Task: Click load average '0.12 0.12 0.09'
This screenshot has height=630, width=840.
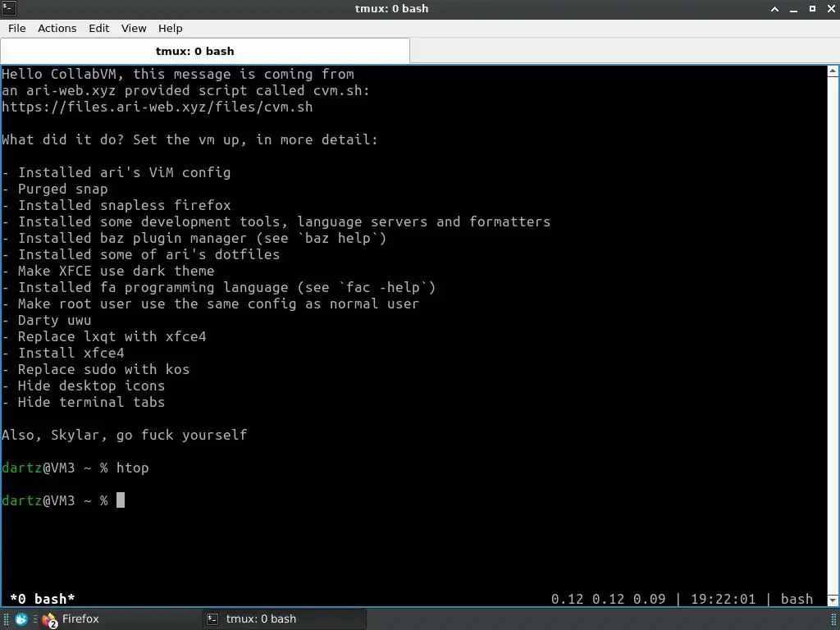Action: tap(608, 598)
